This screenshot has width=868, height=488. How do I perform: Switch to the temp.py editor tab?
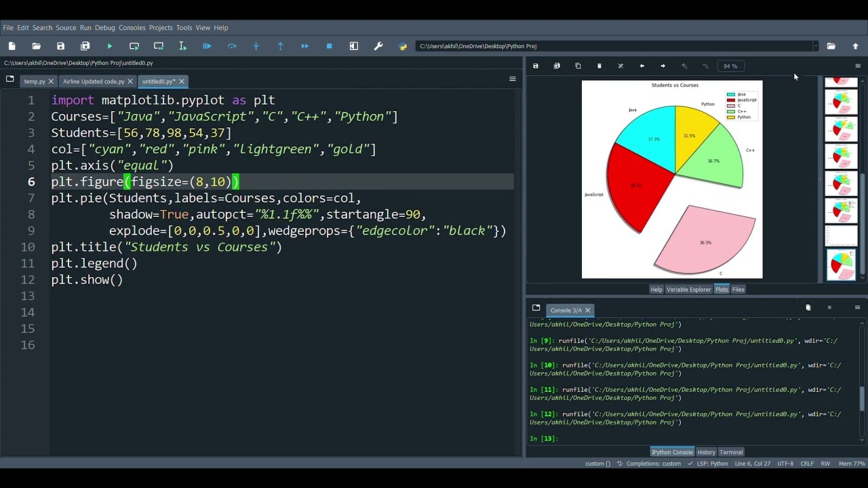pyautogui.click(x=35, y=81)
